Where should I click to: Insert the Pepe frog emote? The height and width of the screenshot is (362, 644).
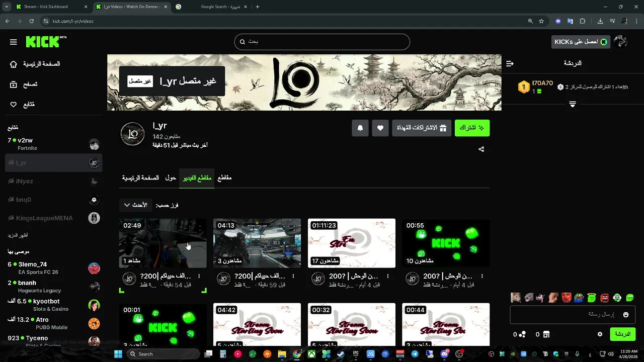pyautogui.click(x=579, y=298)
